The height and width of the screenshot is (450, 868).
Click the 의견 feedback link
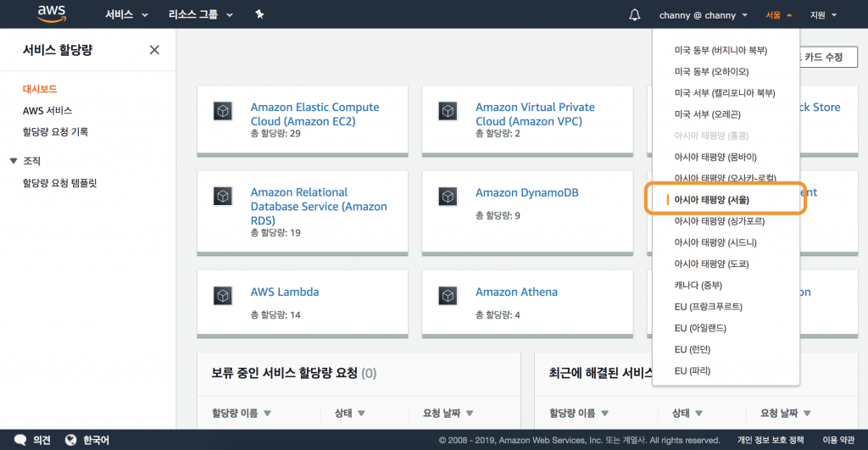point(42,440)
